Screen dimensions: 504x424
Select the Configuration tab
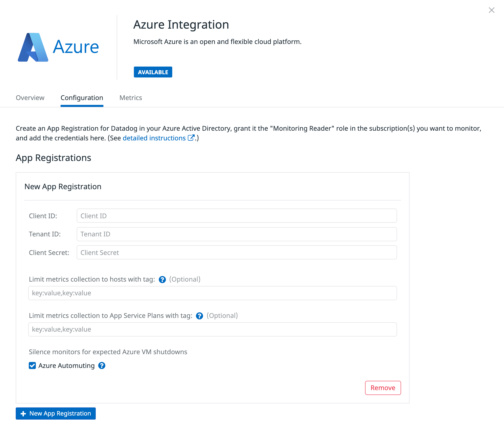(x=82, y=98)
